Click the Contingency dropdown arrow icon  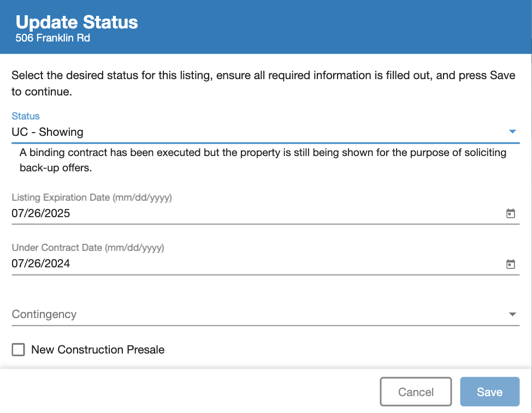click(x=512, y=314)
